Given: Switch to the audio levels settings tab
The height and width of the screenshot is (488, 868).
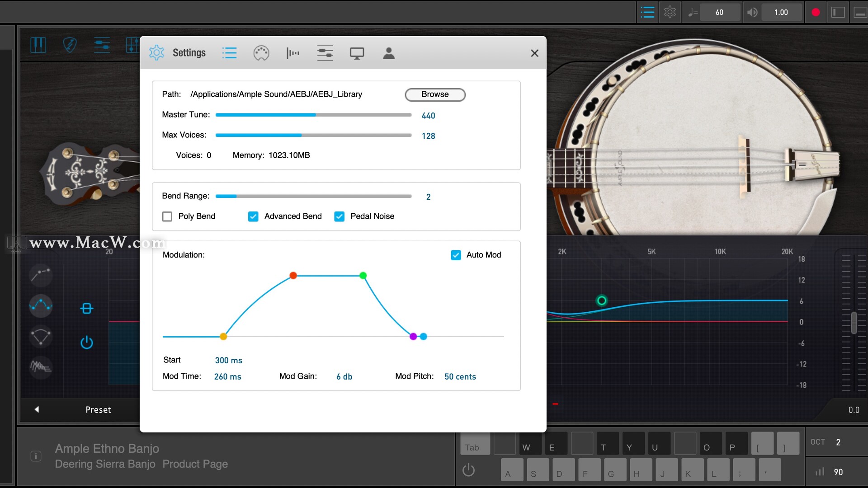Looking at the screenshot, I should click(x=293, y=53).
